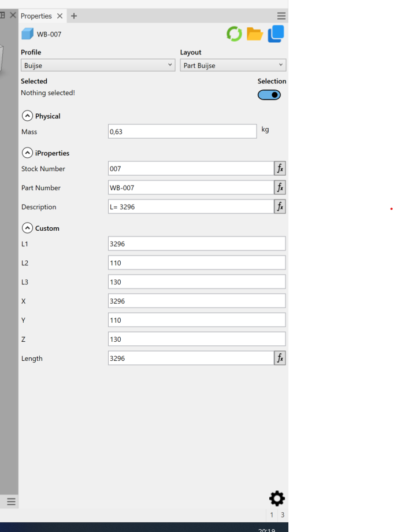
Task: Switch to the Properties tab
Action: pos(36,16)
